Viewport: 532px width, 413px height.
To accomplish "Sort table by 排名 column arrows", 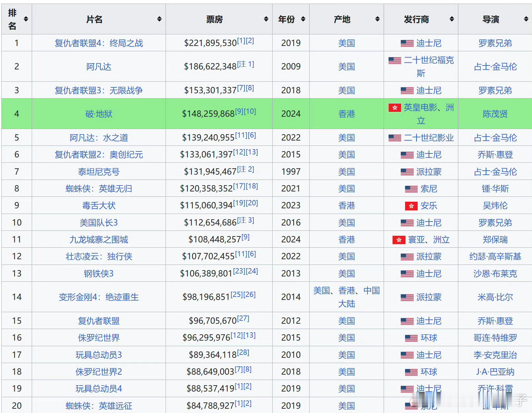I will (x=26, y=19).
